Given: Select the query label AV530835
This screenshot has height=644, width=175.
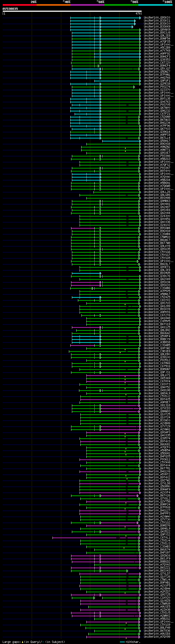Looking at the screenshot, I should 10,9.
